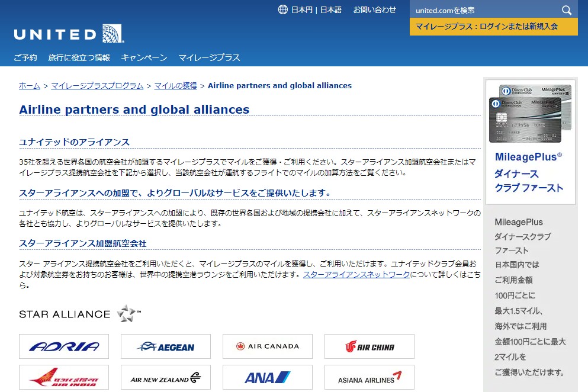Image resolution: width=588 pixels, height=392 pixels.
Task: Open the Air New Zealand logo tile
Action: (166, 377)
